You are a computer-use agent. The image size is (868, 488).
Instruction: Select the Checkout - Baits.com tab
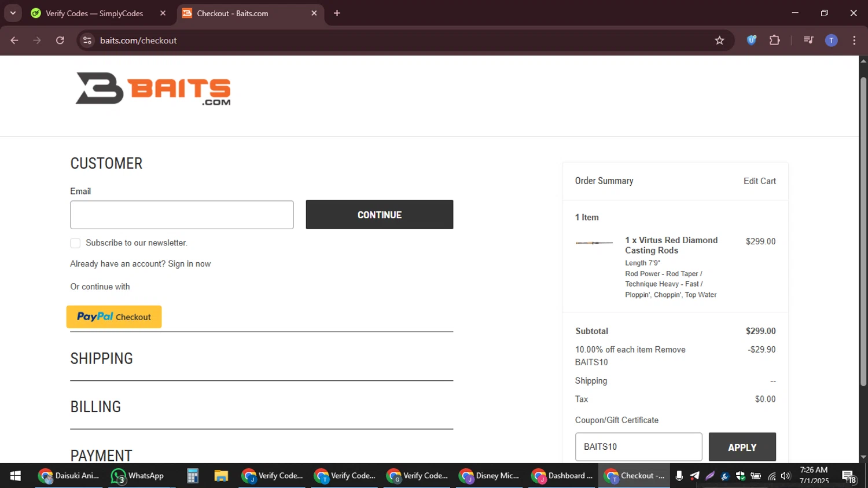[x=233, y=13]
